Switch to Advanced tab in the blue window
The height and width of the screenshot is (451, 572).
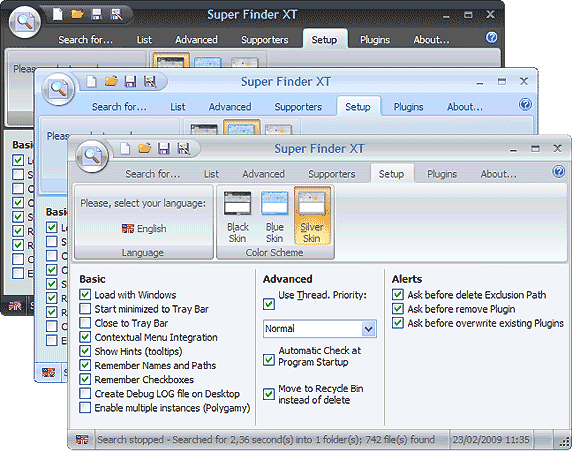(x=230, y=107)
